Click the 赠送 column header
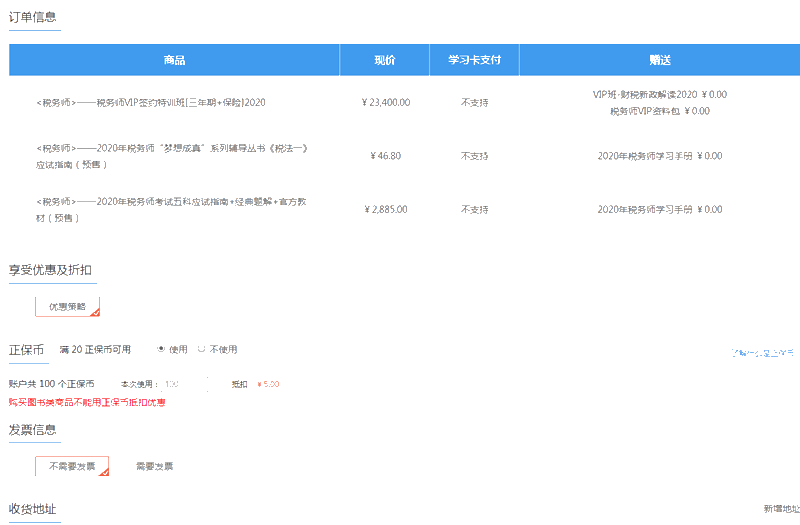Viewport: 800px width, 525px height. 659,60
